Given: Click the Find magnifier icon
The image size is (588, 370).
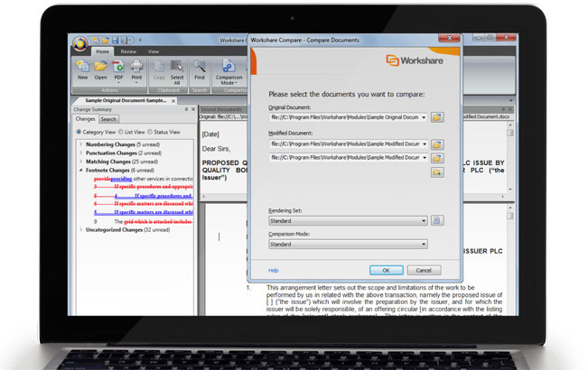Looking at the screenshot, I should pos(200,67).
